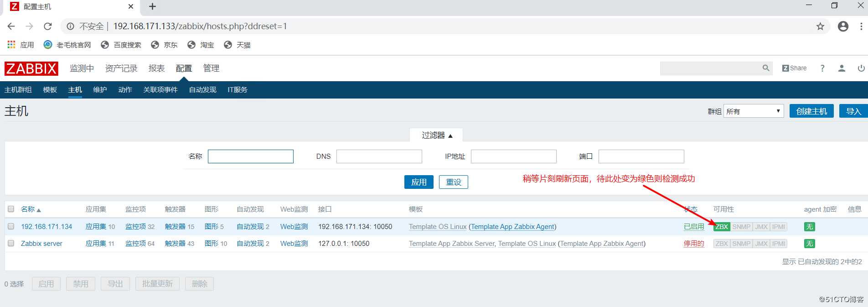Image resolution: width=868 pixels, height=307 pixels.
Task: Toggle the select-all hosts checkbox
Action: click(x=11, y=209)
